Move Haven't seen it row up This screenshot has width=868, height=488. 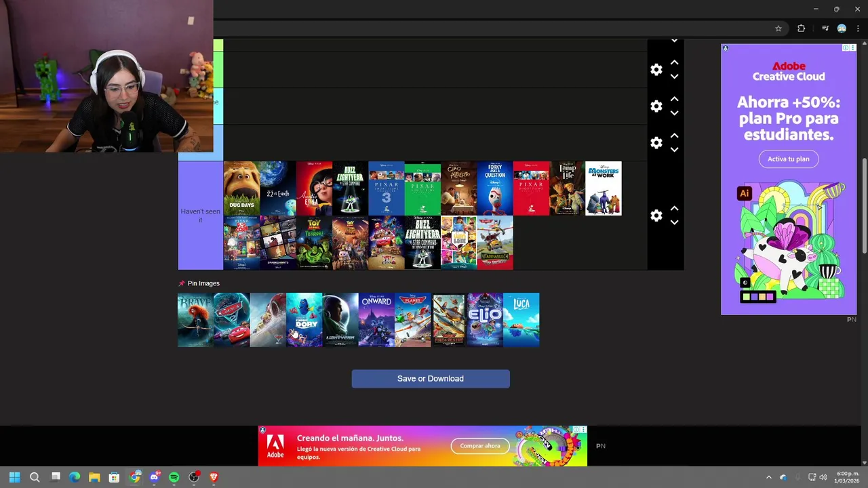(674, 208)
